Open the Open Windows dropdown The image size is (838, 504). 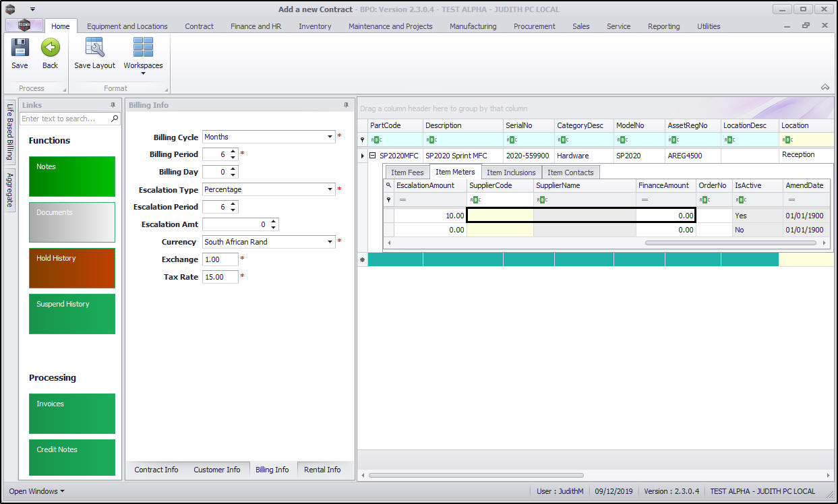36,491
